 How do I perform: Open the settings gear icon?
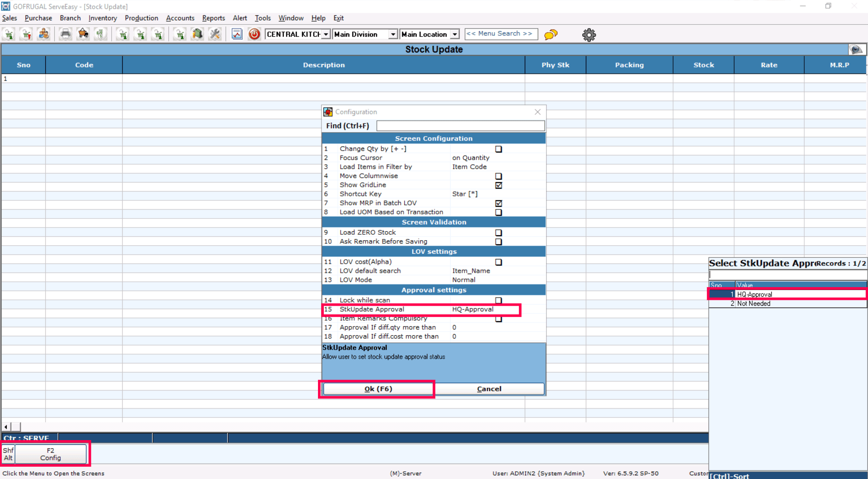[588, 35]
